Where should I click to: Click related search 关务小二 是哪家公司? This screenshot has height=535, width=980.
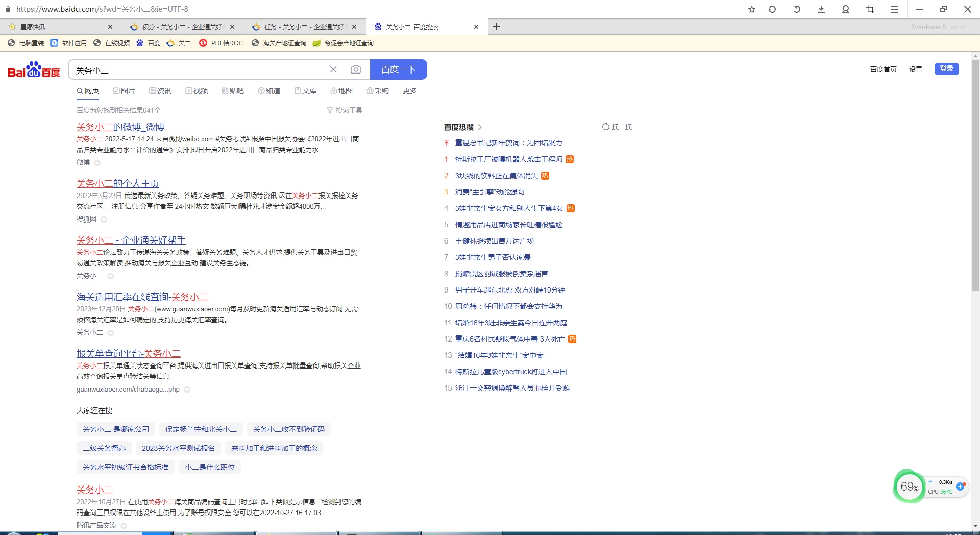[x=116, y=429]
